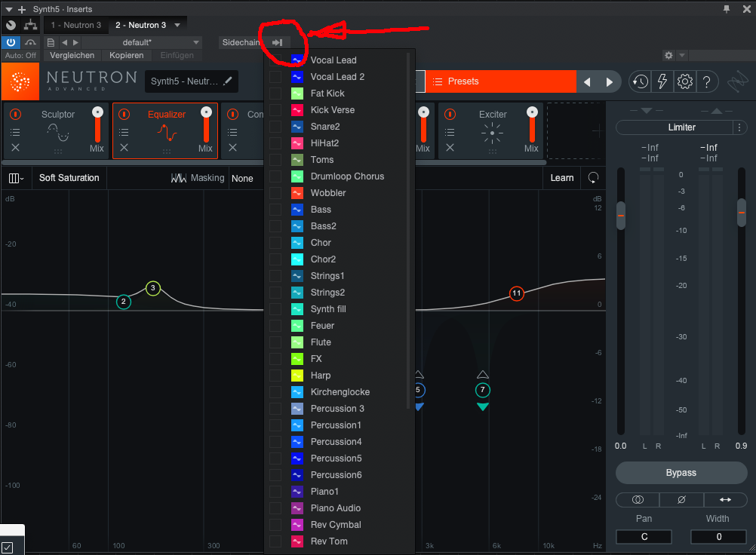756x555 pixels.
Task: Toggle Sculptor module power button
Action: [15, 114]
